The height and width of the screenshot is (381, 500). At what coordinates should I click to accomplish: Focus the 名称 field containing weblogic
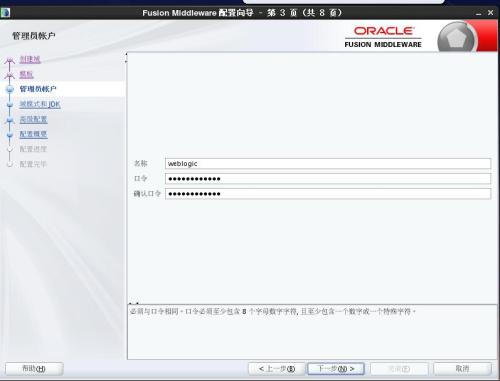328,164
